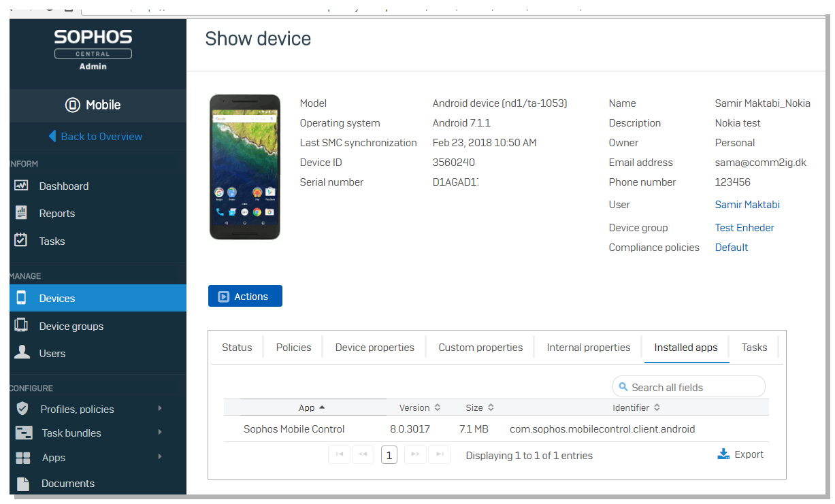Select page 1 in the pagination

tap(389, 454)
